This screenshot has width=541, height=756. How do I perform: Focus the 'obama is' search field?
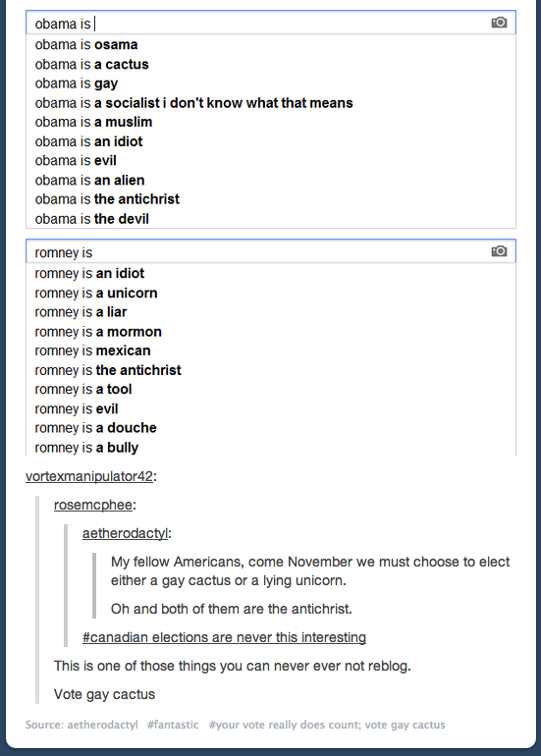point(271,23)
